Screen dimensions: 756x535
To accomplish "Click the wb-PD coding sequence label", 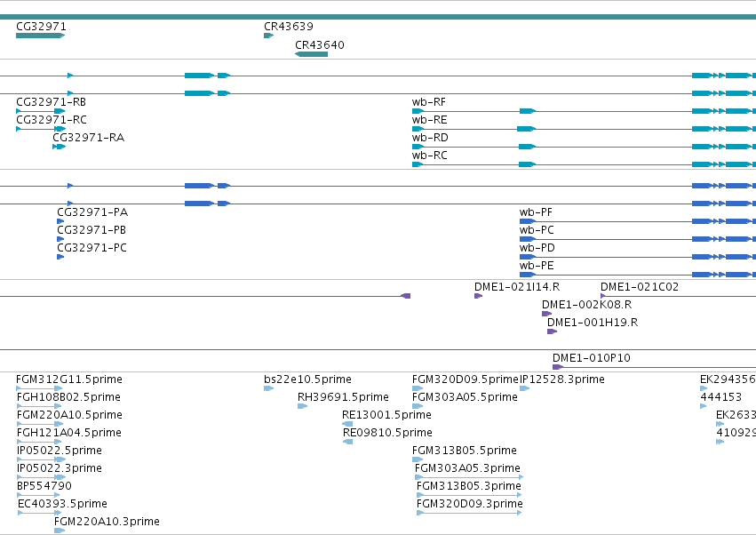I will tap(537, 249).
